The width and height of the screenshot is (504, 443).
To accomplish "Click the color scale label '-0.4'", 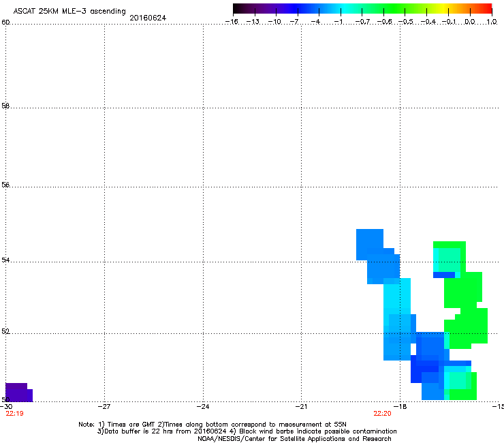I will tap(428, 22).
